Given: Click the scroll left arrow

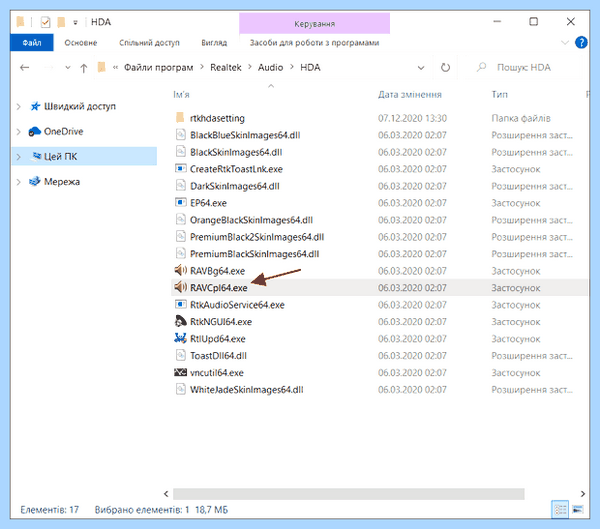Looking at the screenshot, I should 166,494.
